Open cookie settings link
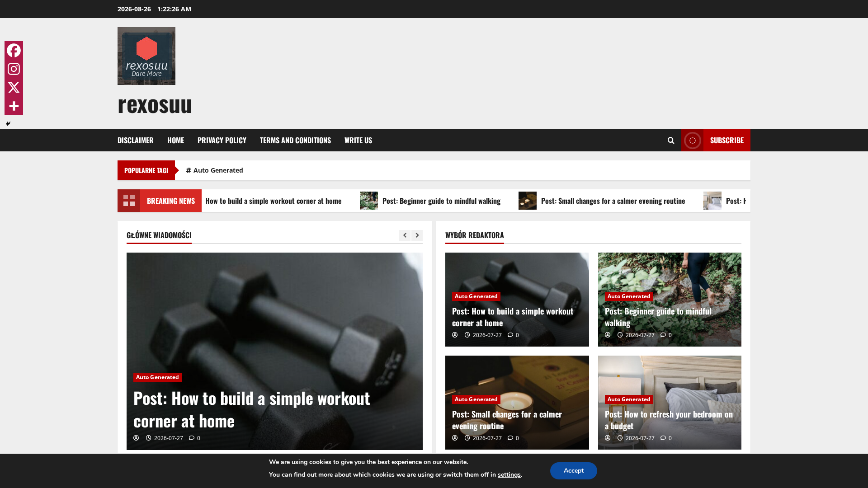The width and height of the screenshot is (868, 488). (509, 475)
